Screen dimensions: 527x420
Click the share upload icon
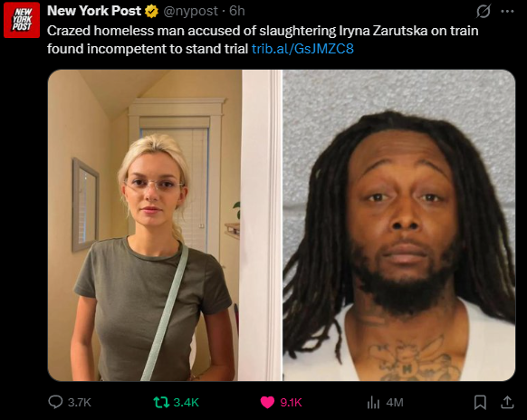507,402
